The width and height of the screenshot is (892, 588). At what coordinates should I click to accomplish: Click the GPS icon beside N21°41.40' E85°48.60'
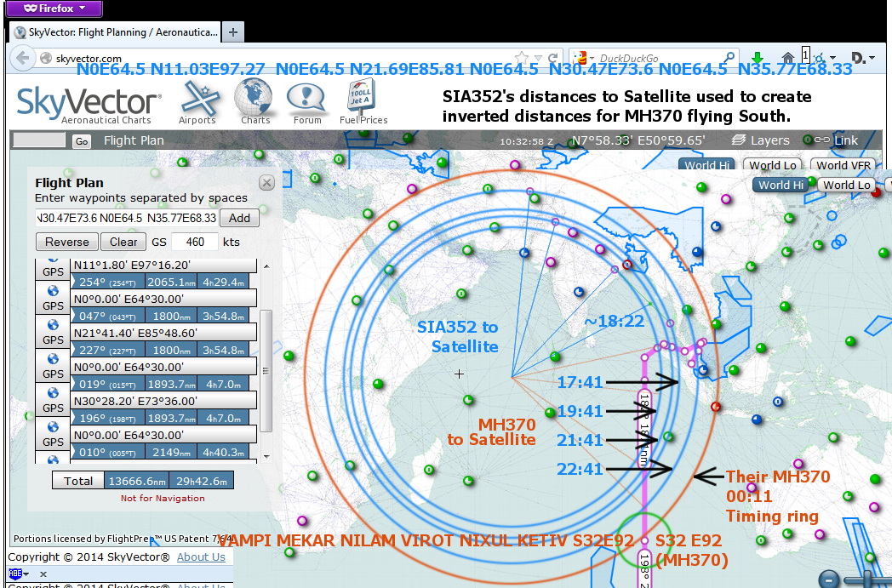click(x=53, y=332)
